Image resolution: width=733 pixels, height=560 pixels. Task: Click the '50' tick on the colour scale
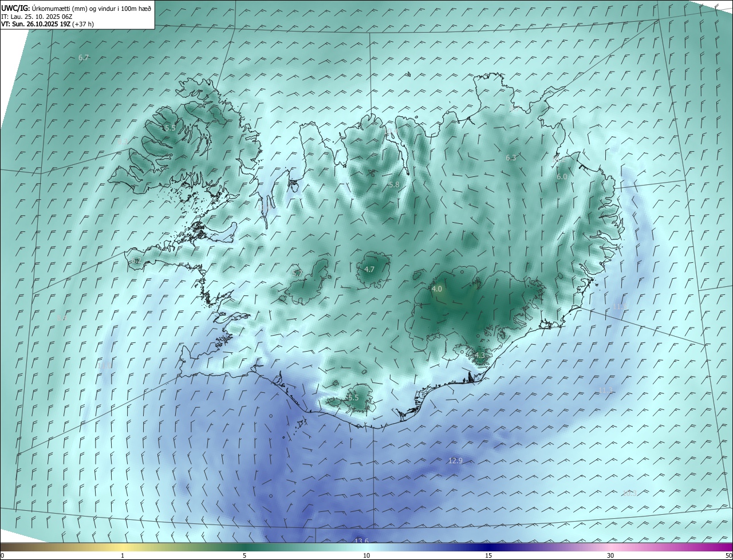728,555
